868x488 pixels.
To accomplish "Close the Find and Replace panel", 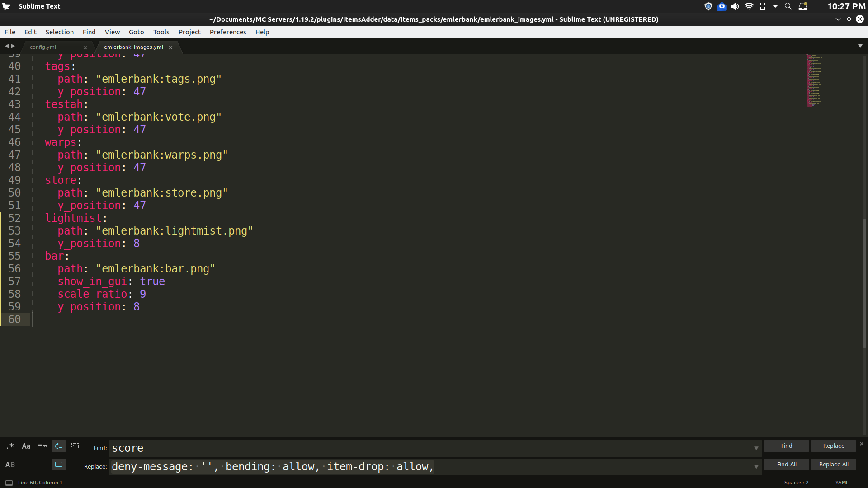I will (x=861, y=444).
